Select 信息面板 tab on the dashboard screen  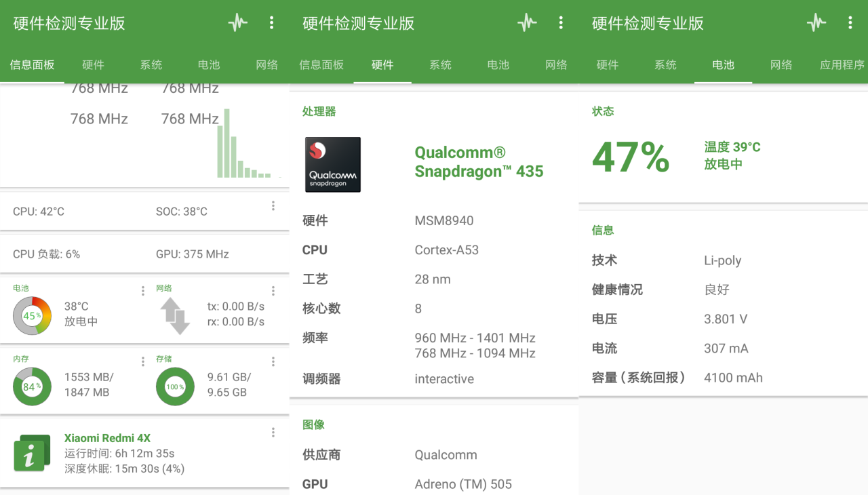(32, 65)
